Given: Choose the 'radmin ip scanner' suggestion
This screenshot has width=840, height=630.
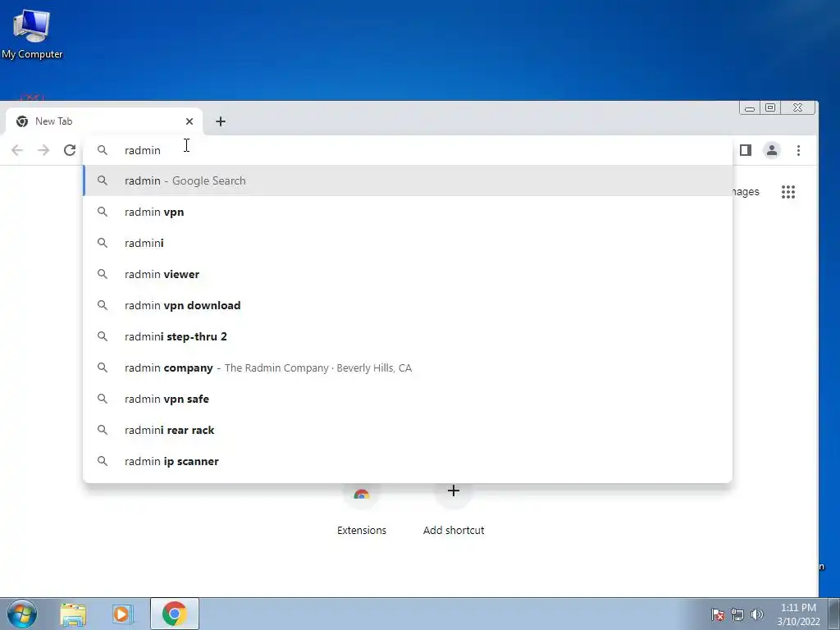Looking at the screenshot, I should (x=408, y=461).
